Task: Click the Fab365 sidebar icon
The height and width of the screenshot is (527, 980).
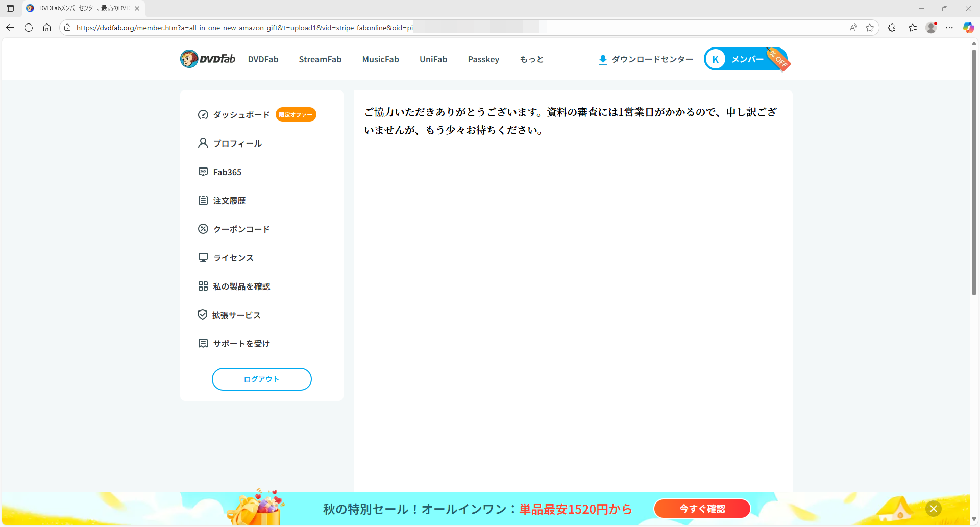Action: point(203,172)
